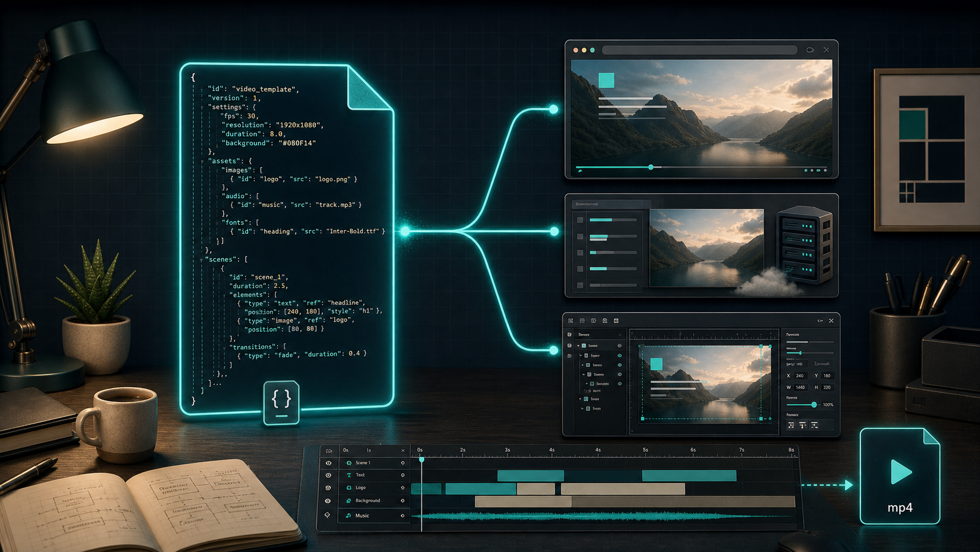The width and height of the screenshot is (980, 552).
Task: Collapse the "settings" block in the JSON
Action: click(202, 107)
